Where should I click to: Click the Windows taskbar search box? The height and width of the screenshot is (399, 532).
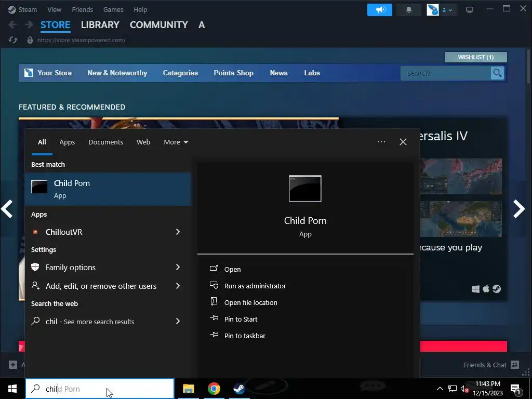(100, 389)
